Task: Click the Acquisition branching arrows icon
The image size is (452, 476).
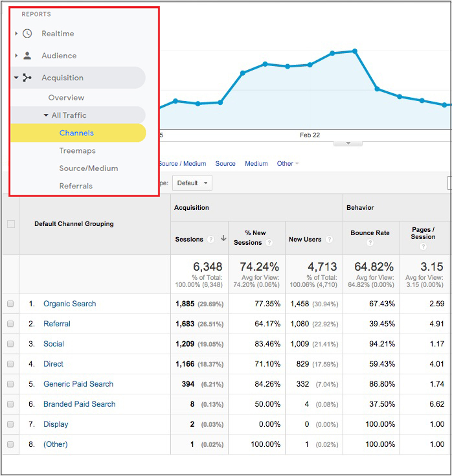Action: click(x=27, y=78)
